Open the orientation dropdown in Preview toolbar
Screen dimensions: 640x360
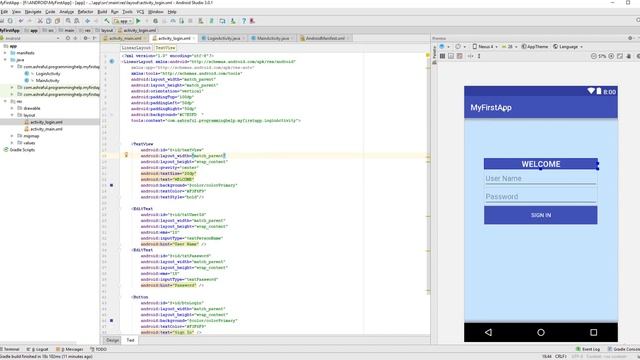460,47
